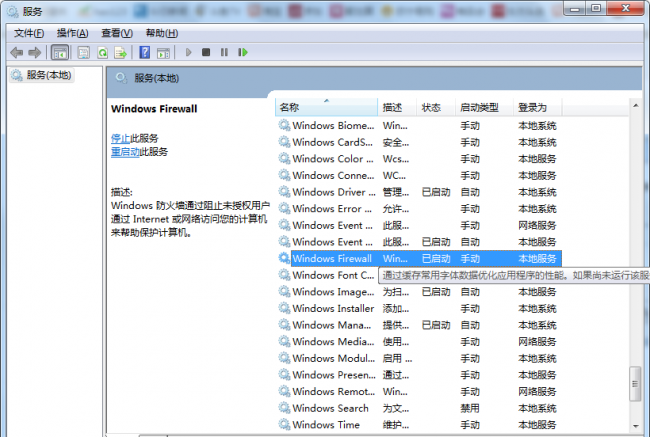Sort by the 名称 column header
The image size is (650, 437).
[x=327, y=107]
